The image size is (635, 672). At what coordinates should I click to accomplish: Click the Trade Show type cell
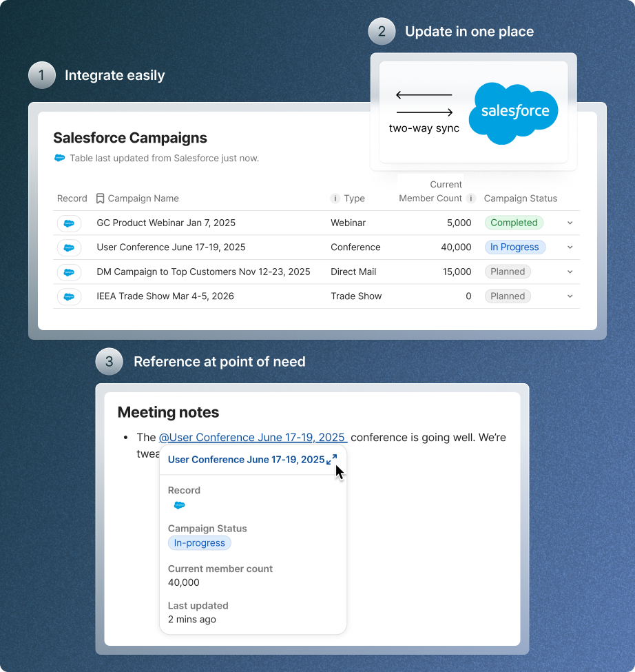pos(356,296)
